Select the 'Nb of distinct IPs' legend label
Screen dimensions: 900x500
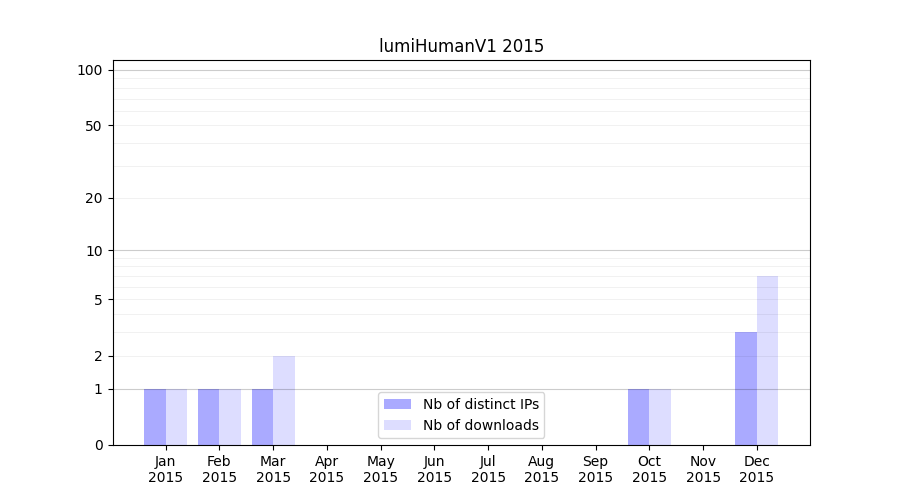point(481,404)
